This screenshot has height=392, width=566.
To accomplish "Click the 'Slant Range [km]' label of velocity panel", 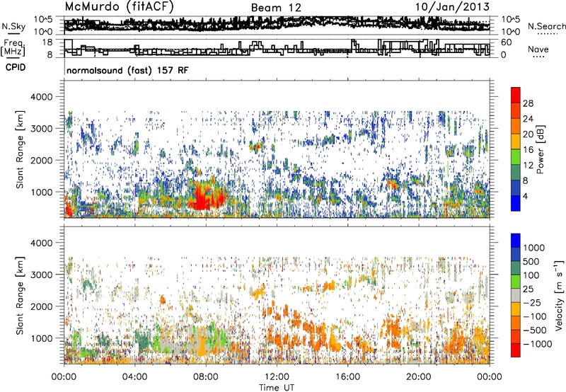I will click(21, 296).
